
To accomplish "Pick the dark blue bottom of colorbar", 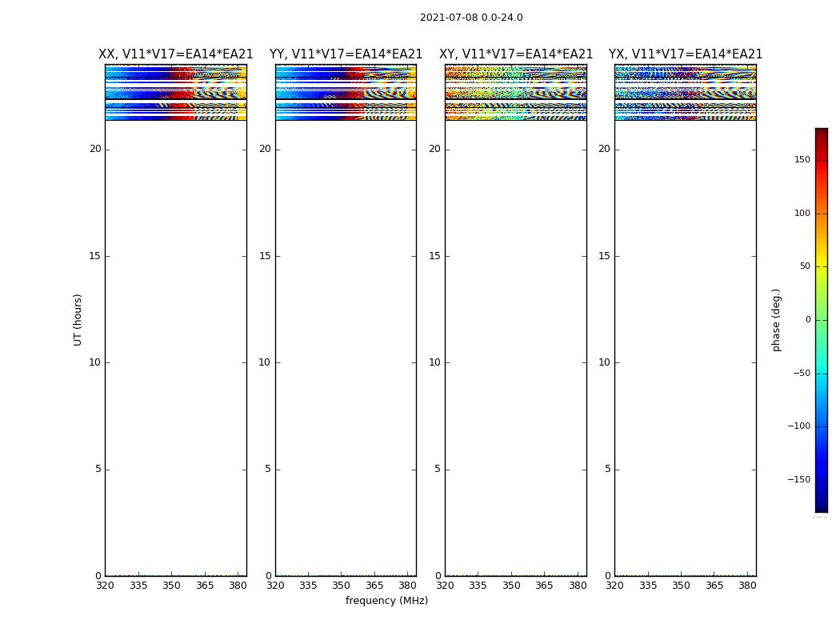I will pyautogui.click(x=821, y=506).
